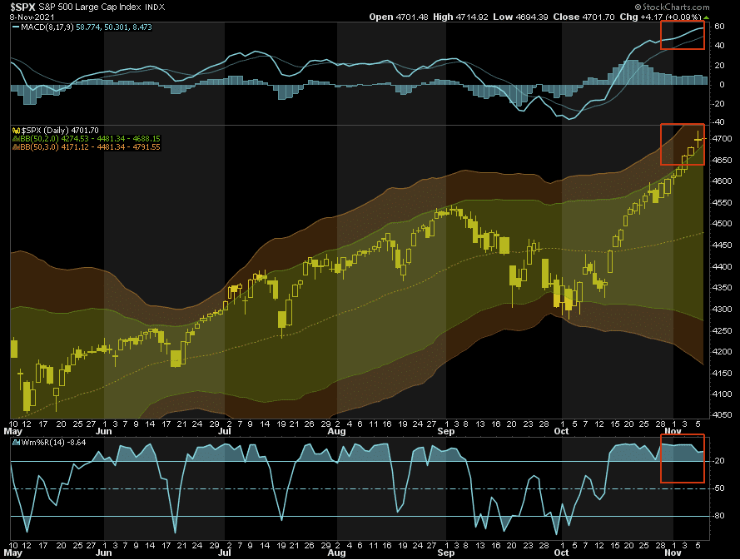740x560 pixels.
Task: Click the Open 4701.48 value
Action: tap(399, 17)
